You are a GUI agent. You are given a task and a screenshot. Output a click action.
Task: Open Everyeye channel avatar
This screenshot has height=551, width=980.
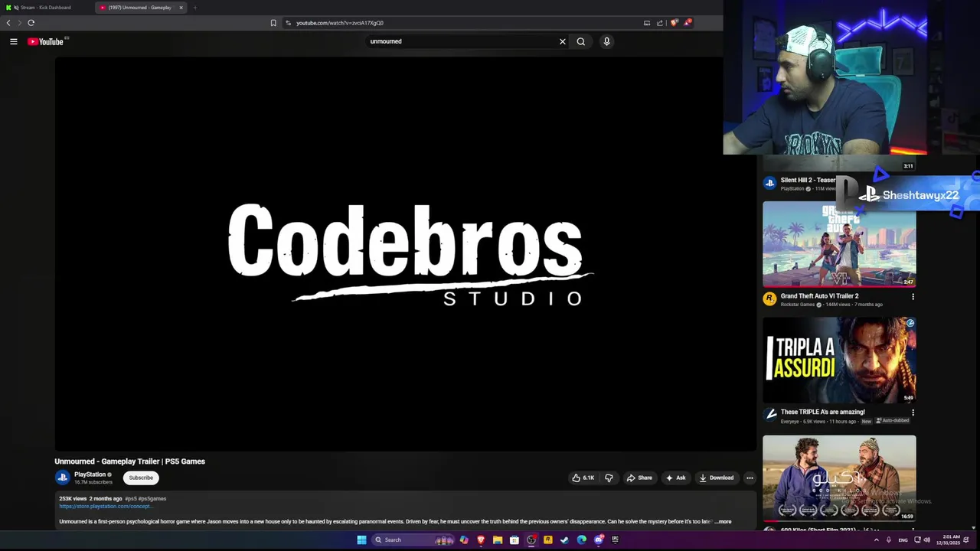[x=769, y=416]
